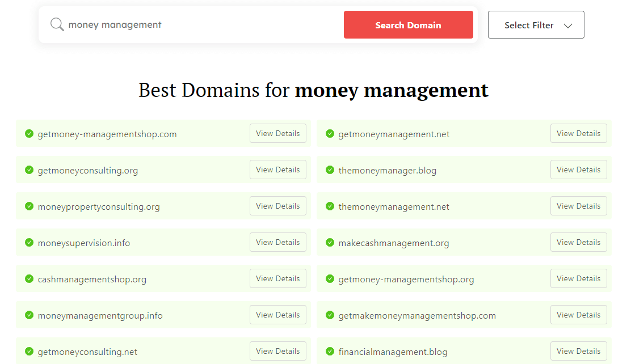This screenshot has width=631, height=364.
Task: View Details for getmoneymanagement.net
Action: [579, 133]
